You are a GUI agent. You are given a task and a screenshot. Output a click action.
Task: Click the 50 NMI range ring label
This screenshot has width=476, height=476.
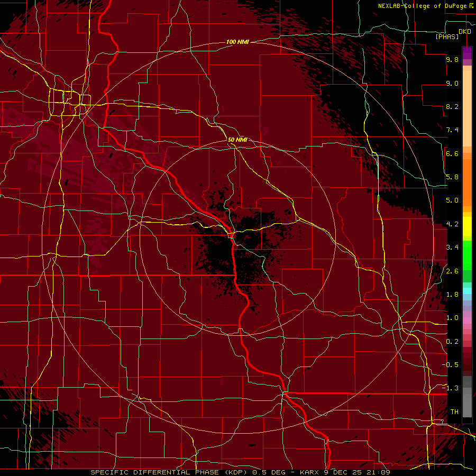pos(237,140)
